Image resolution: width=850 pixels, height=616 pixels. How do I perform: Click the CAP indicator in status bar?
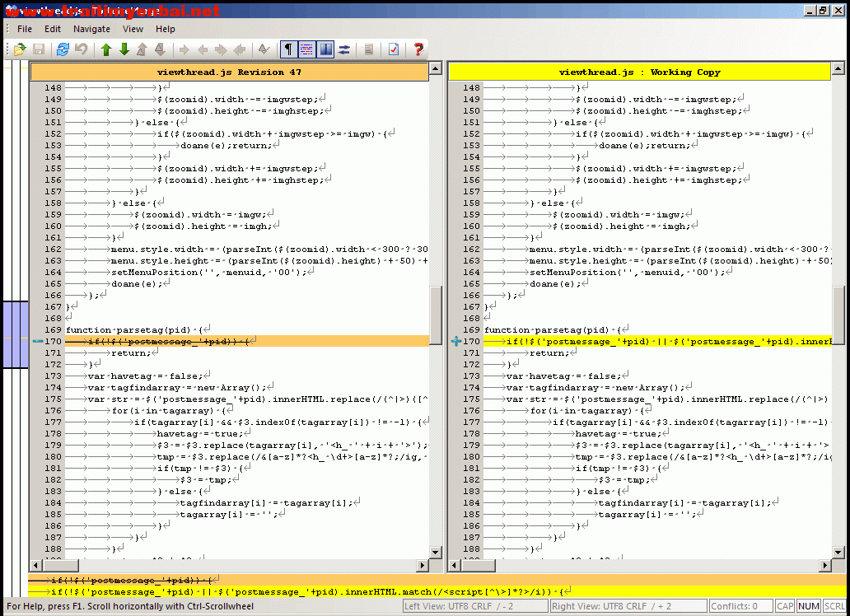point(784,606)
